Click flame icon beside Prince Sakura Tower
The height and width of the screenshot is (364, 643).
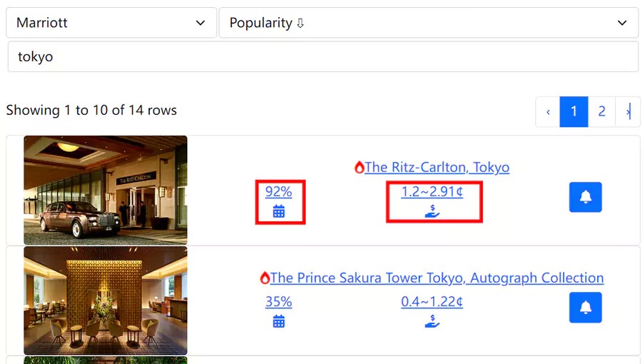click(265, 278)
